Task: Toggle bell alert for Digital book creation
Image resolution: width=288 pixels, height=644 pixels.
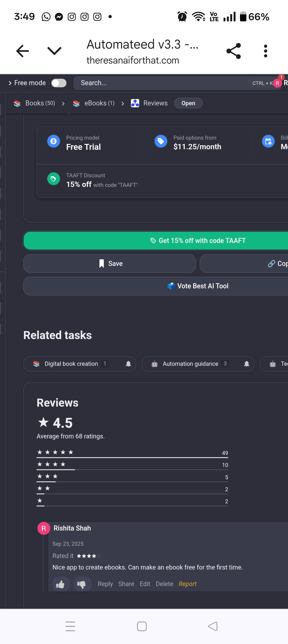Action: pyautogui.click(x=129, y=364)
